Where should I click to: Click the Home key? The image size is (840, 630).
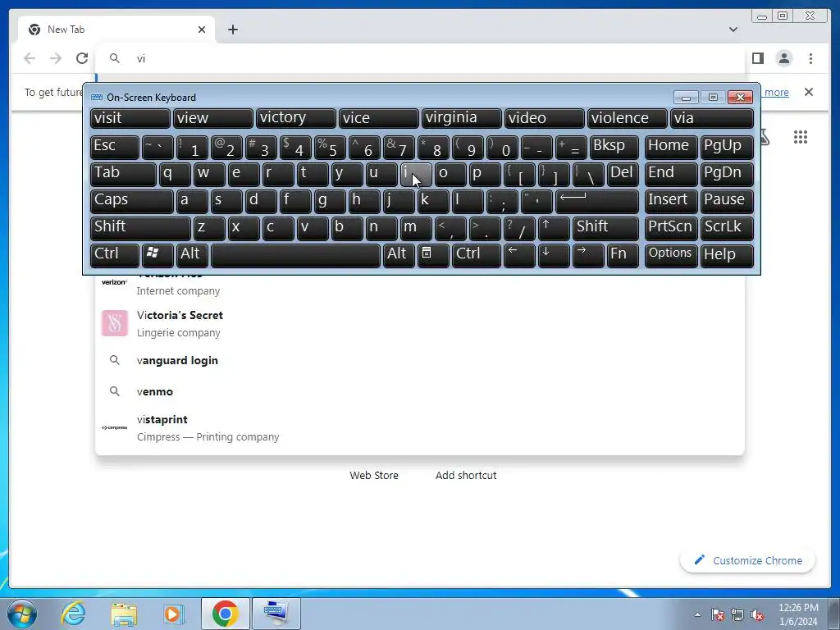pyautogui.click(x=671, y=148)
